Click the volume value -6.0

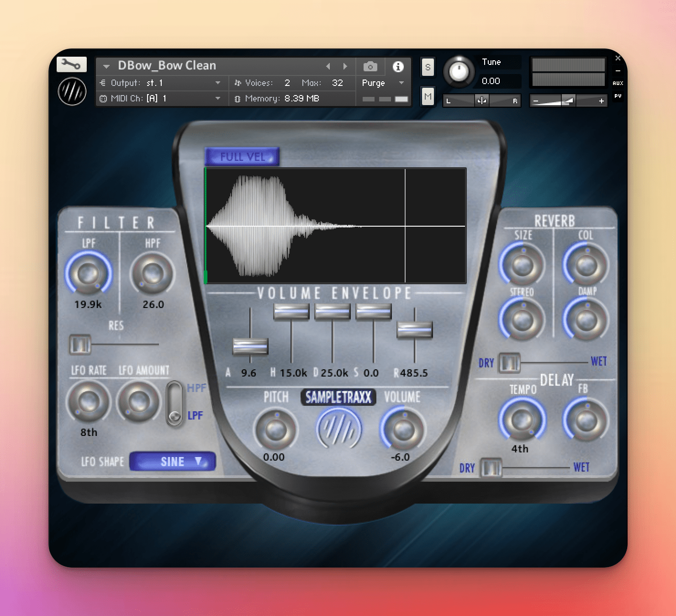[x=400, y=457]
